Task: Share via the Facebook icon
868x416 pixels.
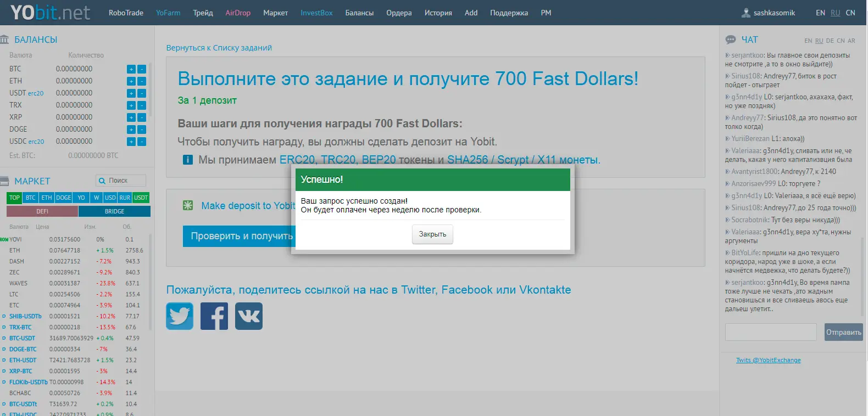Action: coord(214,316)
